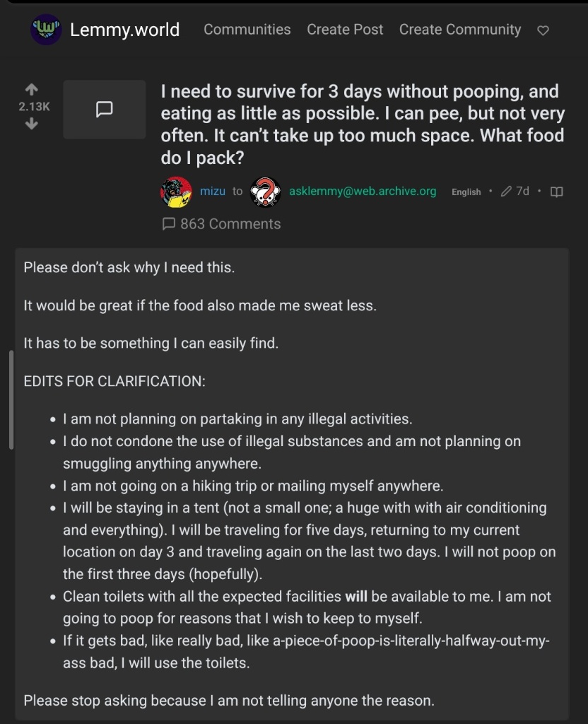
Task: Visit the asklemmy@web.archive.org community link
Action: pos(363,192)
